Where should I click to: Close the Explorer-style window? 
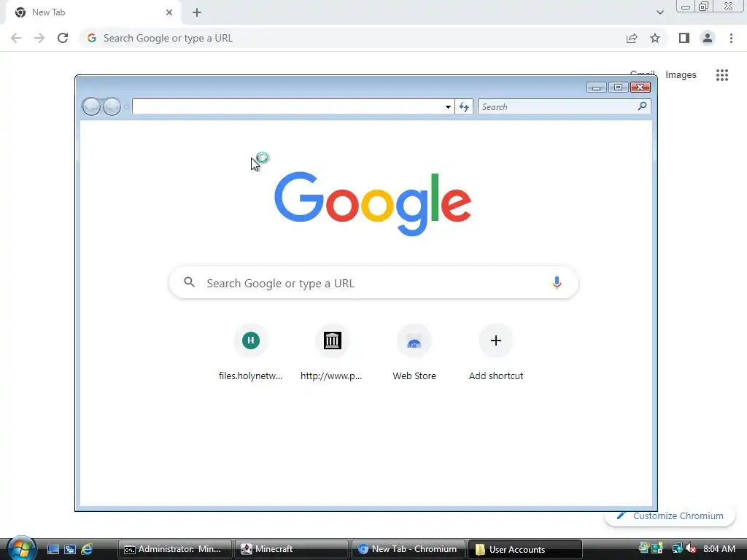coord(640,87)
